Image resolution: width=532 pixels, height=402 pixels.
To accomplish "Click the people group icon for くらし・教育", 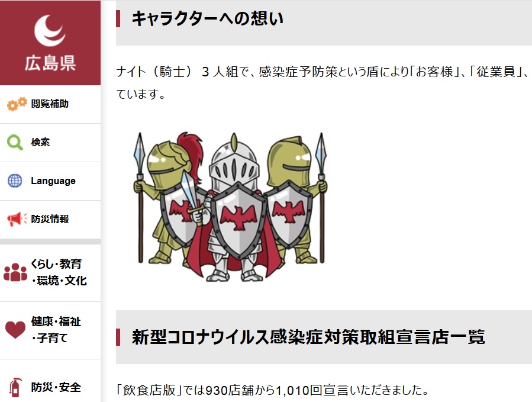I will (x=15, y=272).
